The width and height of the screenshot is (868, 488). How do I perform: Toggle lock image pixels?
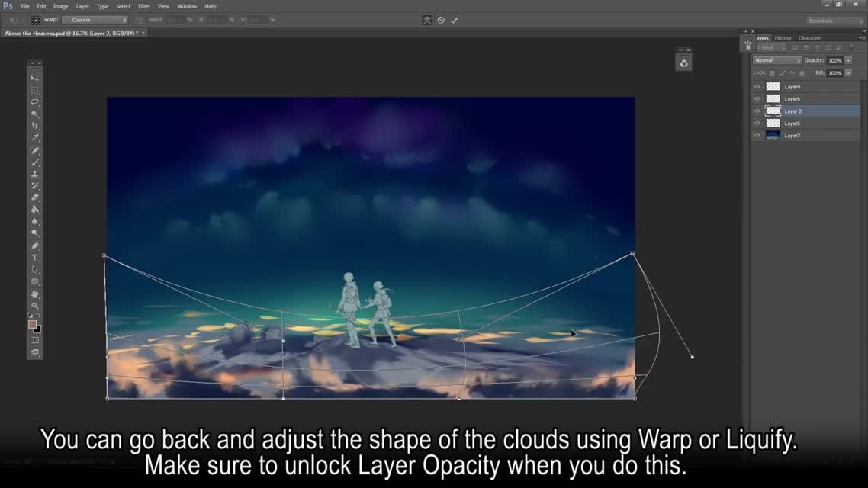coord(783,73)
